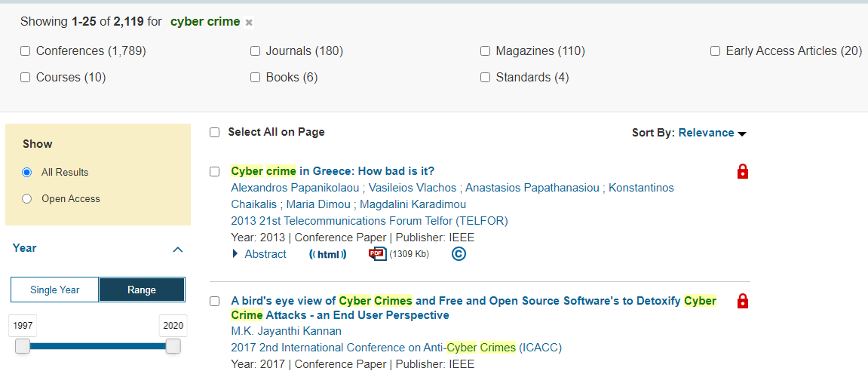Click the HTML full-text icon

click(328, 254)
